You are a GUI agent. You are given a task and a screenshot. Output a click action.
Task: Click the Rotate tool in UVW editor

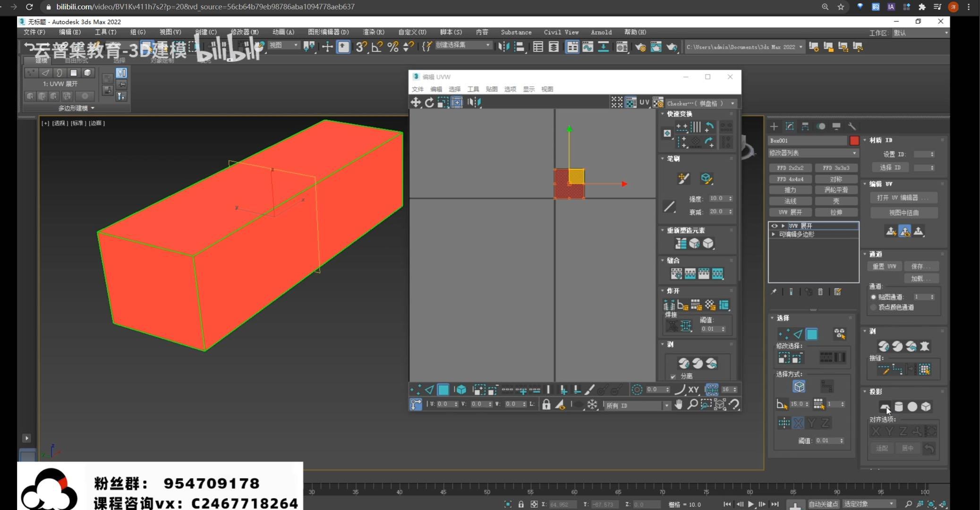[x=429, y=102]
